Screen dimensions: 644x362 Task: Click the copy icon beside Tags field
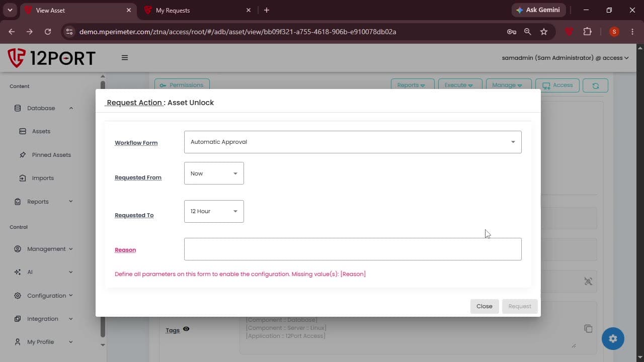point(588,328)
